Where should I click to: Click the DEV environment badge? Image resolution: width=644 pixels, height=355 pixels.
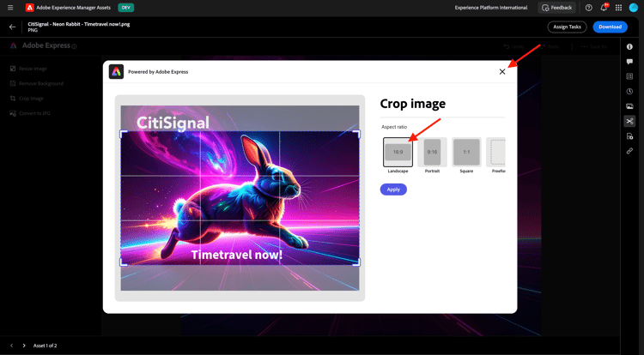pos(125,8)
